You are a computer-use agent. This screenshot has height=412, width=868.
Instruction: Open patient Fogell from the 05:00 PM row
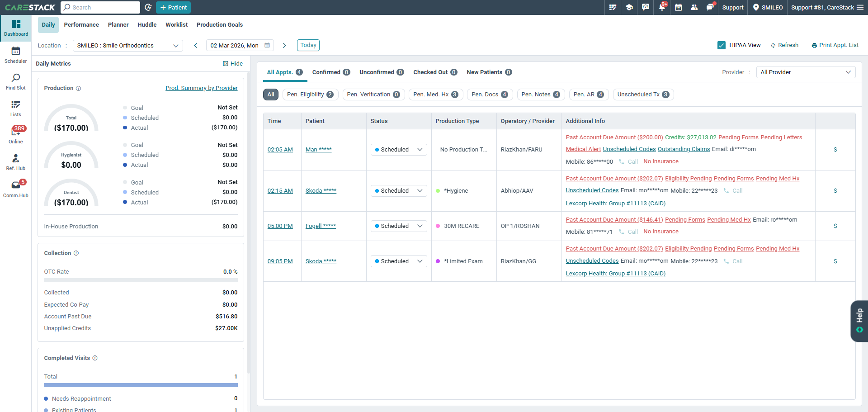(321, 226)
